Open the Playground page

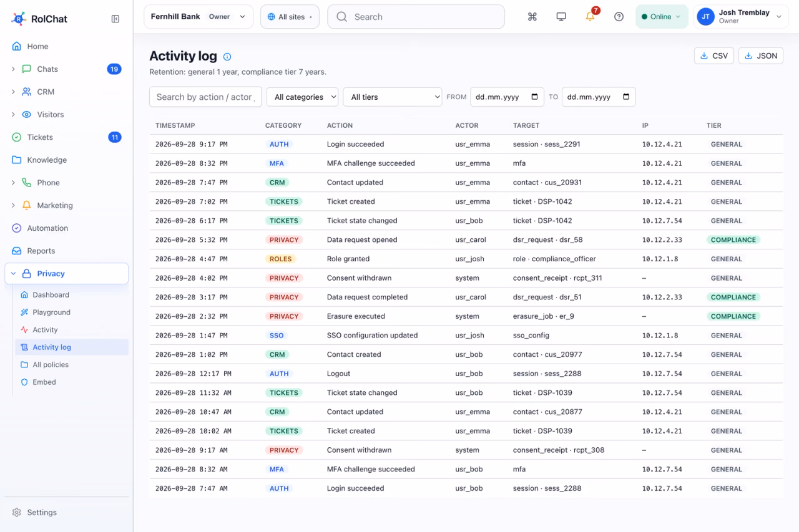point(72,312)
